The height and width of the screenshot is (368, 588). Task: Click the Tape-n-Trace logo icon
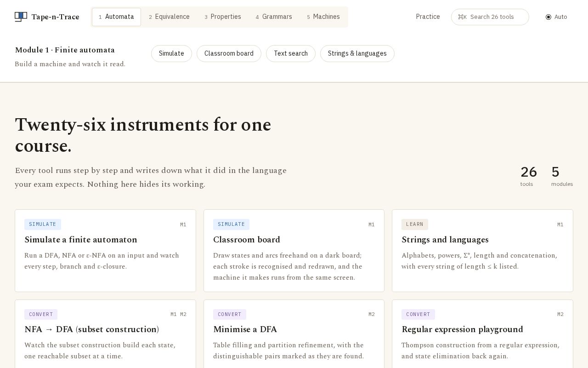tap(21, 17)
